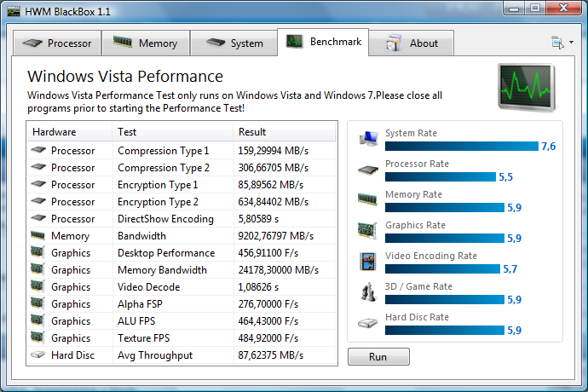
Task: Click processor icon in Encryption Type 2 row
Action: pyautogui.click(x=38, y=201)
